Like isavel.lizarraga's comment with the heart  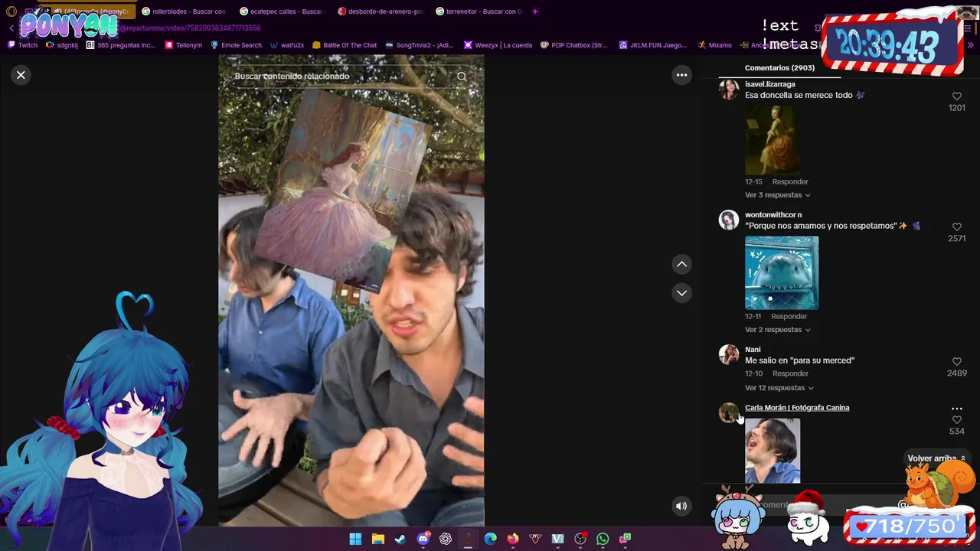pos(956,96)
